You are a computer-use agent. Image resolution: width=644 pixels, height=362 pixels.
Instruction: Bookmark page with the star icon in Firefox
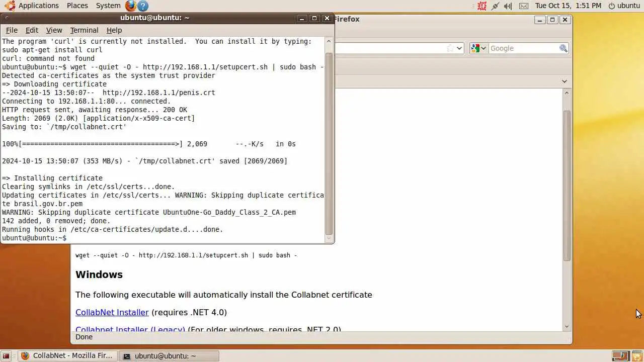tap(450, 48)
